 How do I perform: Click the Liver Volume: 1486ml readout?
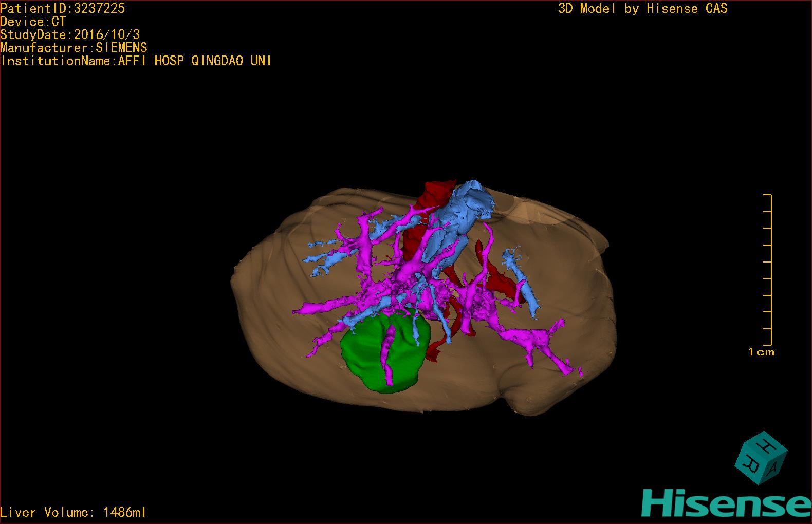(73, 512)
